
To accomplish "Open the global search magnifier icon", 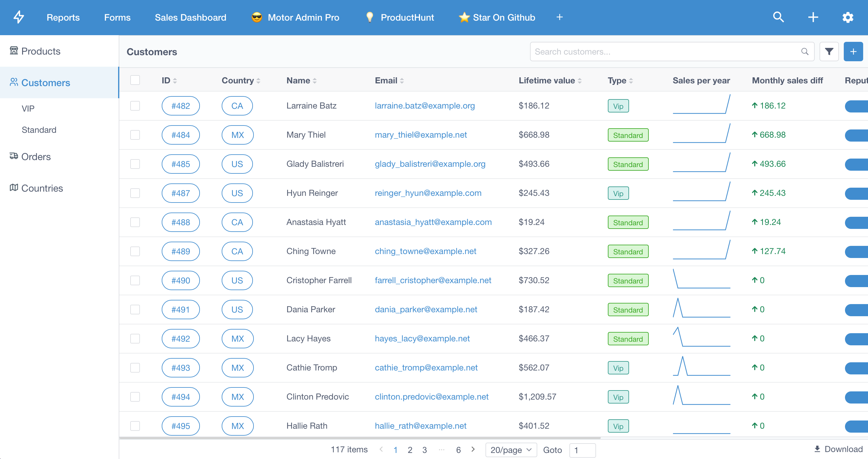I will (778, 17).
